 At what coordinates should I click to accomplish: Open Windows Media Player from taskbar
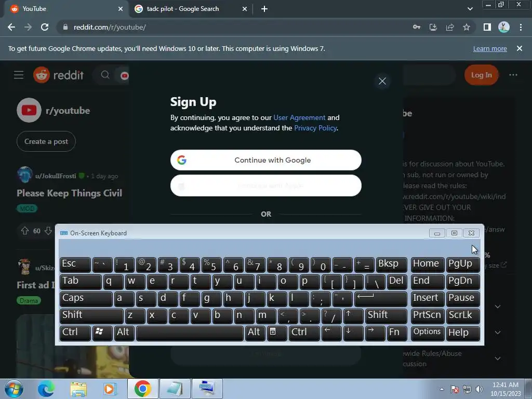[110, 389]
